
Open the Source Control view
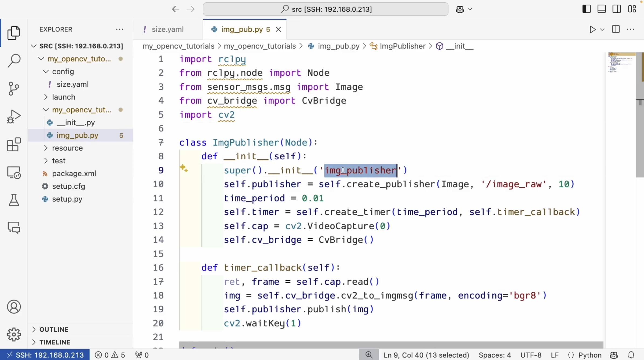[14, 88]
